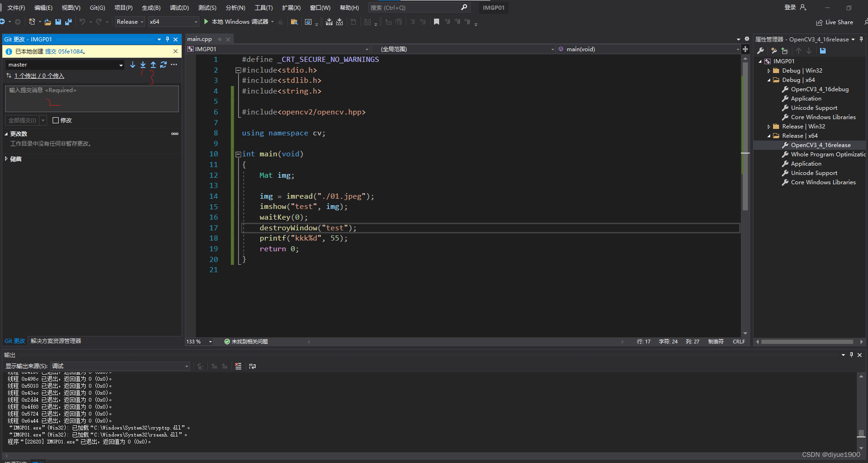Pin the Git Changes panel

[168, 40]
